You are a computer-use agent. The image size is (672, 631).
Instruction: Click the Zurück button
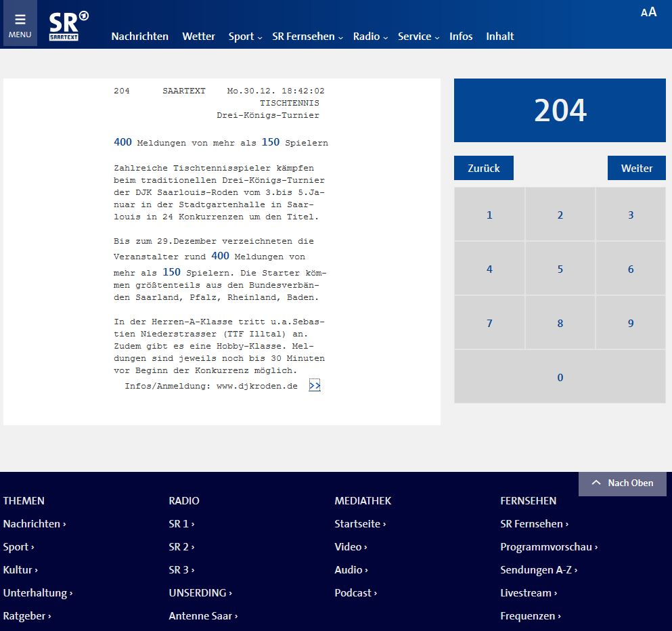pyautogui.click(x=483, y=168)
